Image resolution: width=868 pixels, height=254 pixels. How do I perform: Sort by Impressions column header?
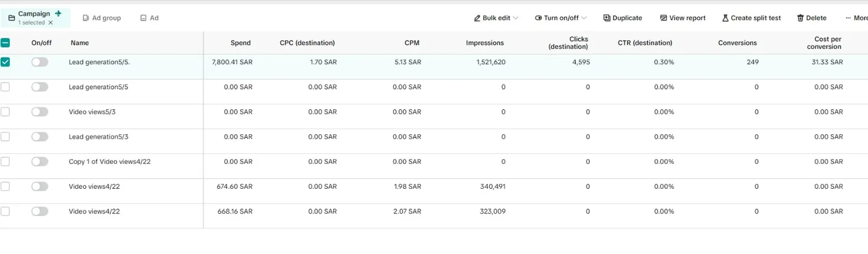(485, 43)
